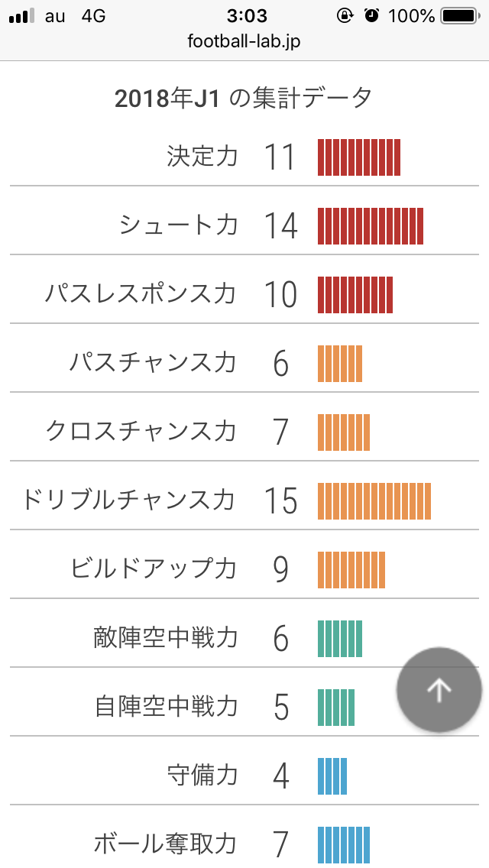
Task: Tap the パスレスポンス力 label
Action: [141, 294]
